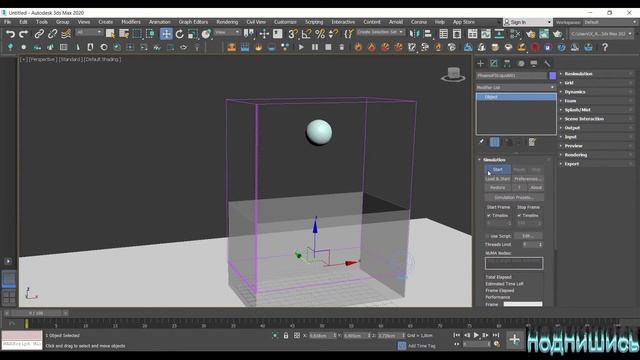Viewport: 640px width, 360px height.
Task: Expand the Foam rollout
Action: tap(596, 101)
